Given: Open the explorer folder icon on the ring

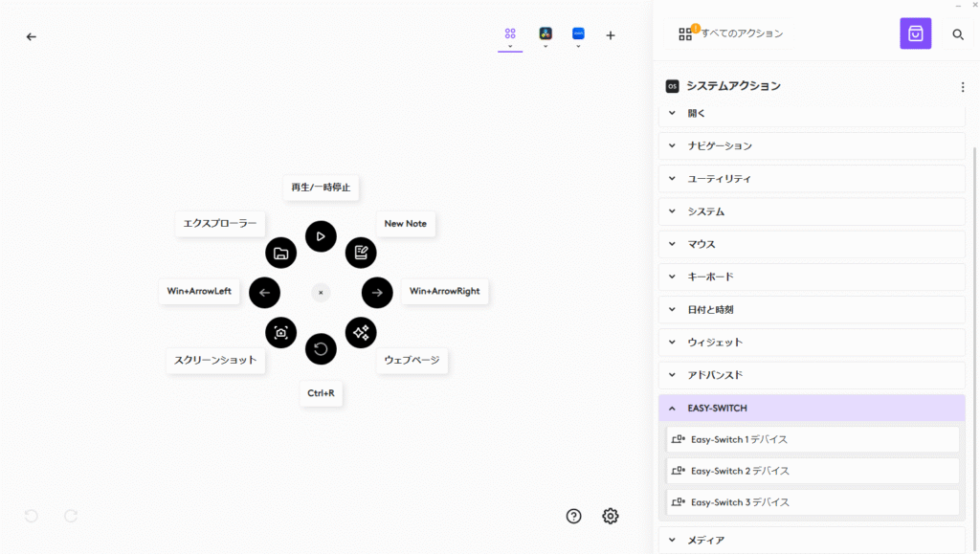Looking at the screenshot, I should click(x=281, y=253).
